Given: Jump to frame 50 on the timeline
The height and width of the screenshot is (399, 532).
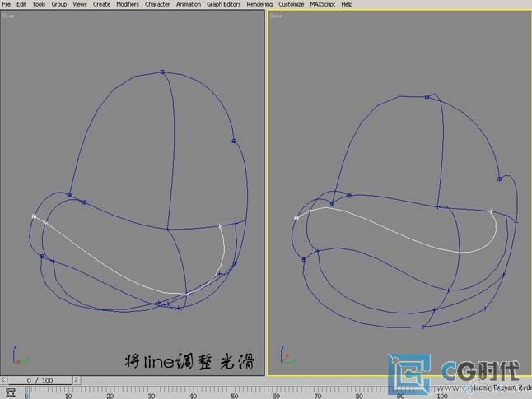Looking at the screenshot, I should 235,396.
